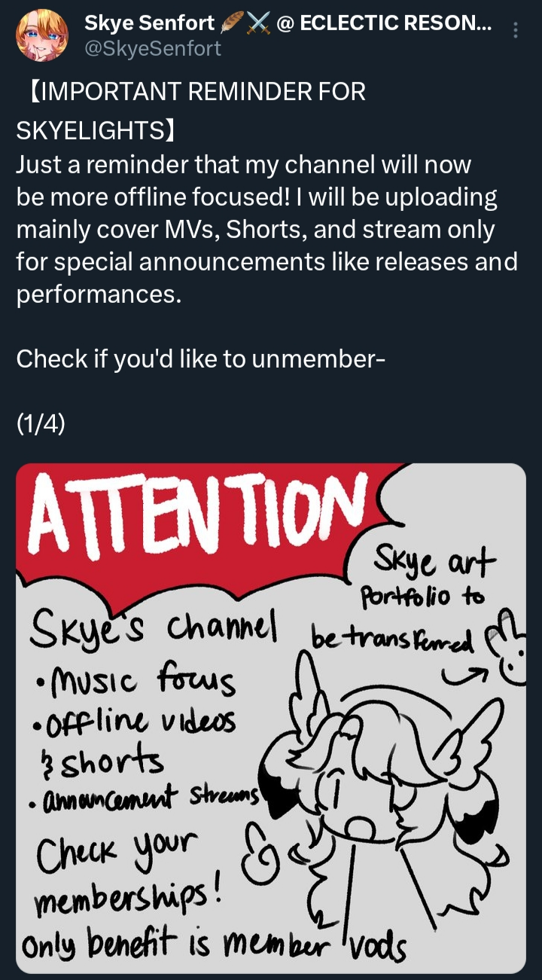Click the feather emoji in the display name

coord(230,23)
